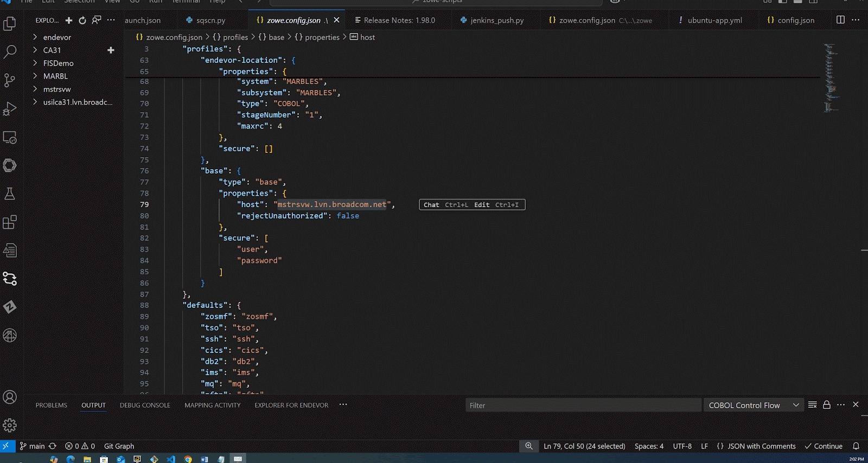The width and height of the screenshot is (868, 463).
Task: Open the Extensions view
Action: pos(10,222)
